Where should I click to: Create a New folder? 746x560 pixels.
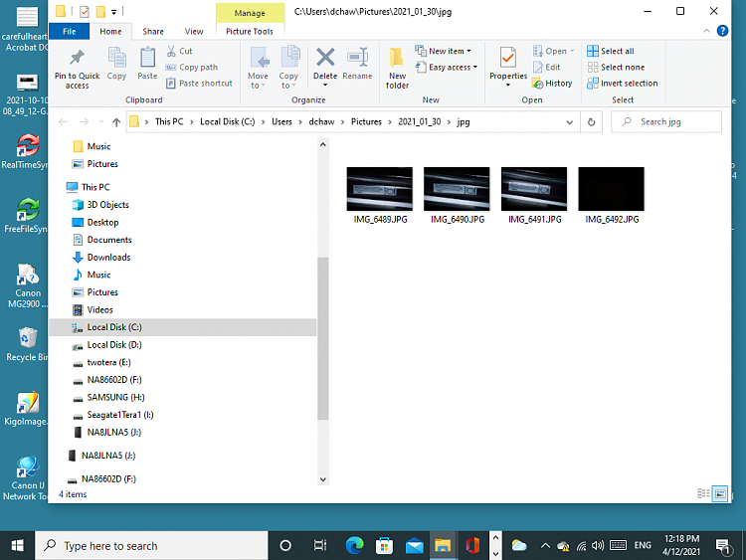coord(397,68)
